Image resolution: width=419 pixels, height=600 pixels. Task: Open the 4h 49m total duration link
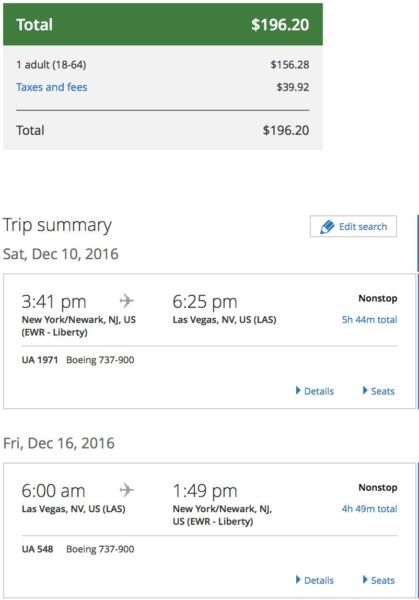coord(369,509)
